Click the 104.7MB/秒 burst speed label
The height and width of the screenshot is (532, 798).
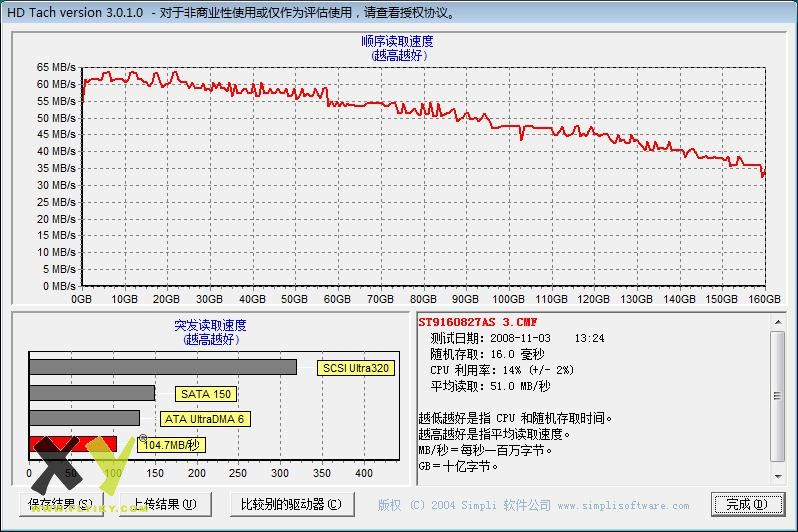click(x=174, y=445)
